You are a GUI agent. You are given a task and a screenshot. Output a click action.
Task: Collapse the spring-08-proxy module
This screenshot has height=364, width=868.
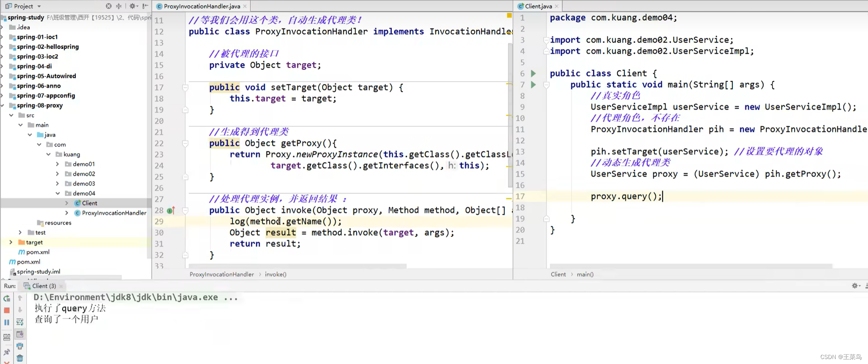click(2, 105)
